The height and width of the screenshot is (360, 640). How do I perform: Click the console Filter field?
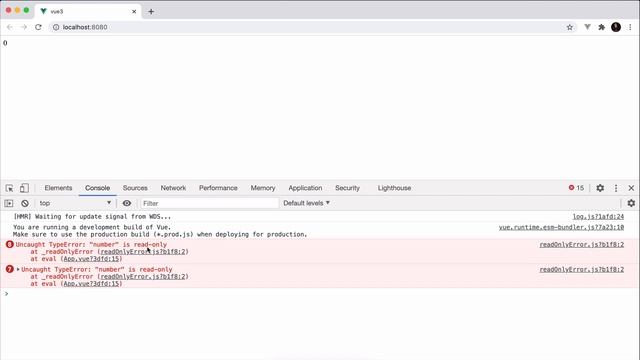[x=209, y=203]
